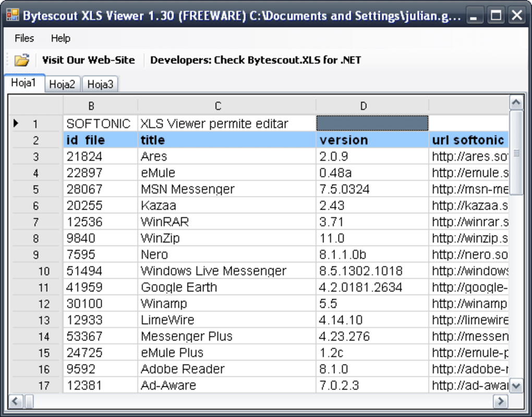Open the Help menu

61,38
